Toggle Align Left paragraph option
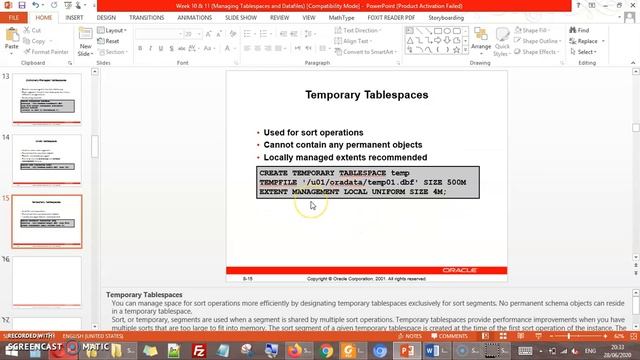 click(247, 49)
